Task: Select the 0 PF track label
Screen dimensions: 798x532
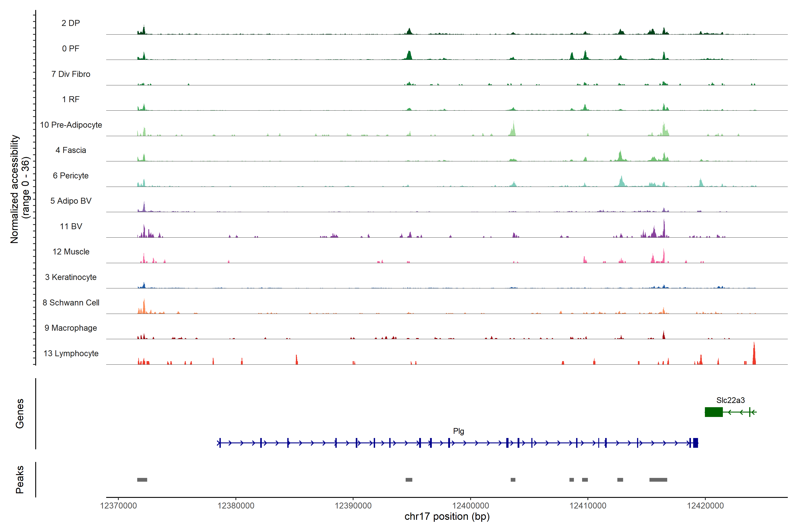Action: [x=70, y=49]
